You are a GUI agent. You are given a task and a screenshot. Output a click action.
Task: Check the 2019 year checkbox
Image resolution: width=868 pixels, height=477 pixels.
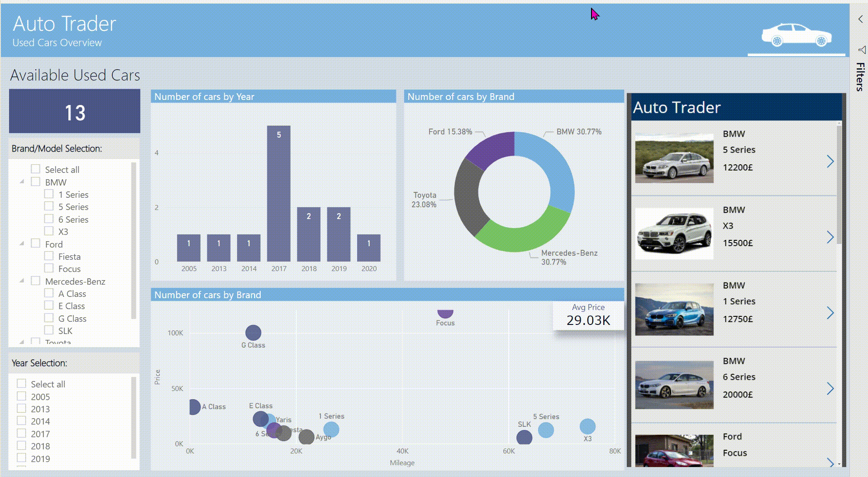21,458
